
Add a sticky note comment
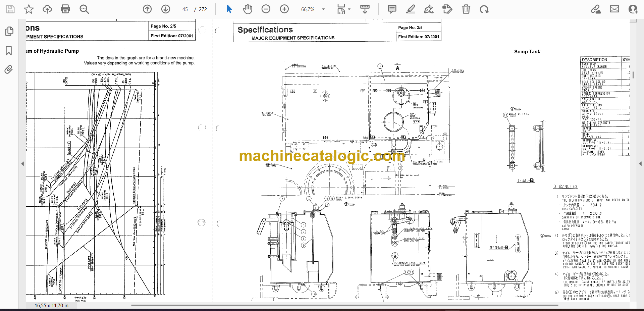(392, 9)
